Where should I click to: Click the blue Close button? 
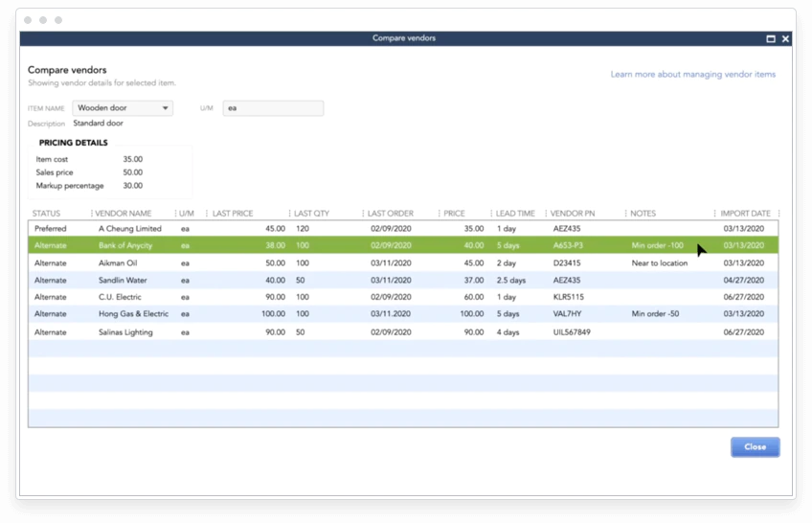pyautogui.click(x=756, y=447)
